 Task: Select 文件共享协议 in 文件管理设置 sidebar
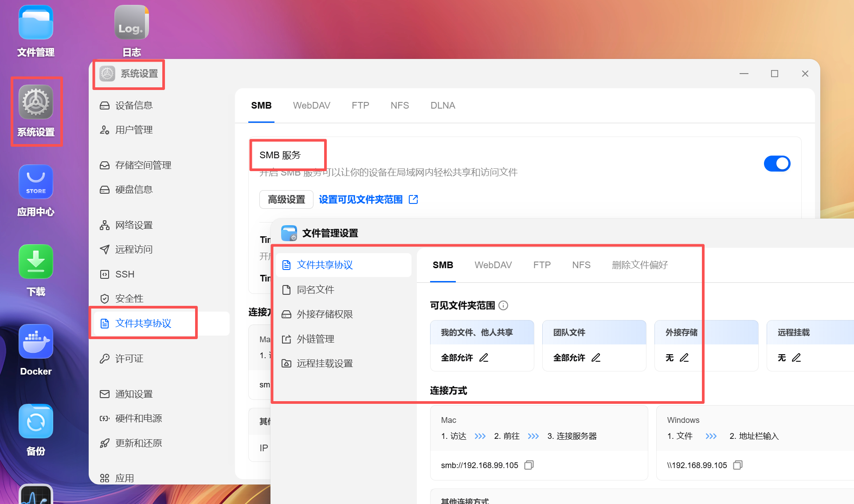344,265
